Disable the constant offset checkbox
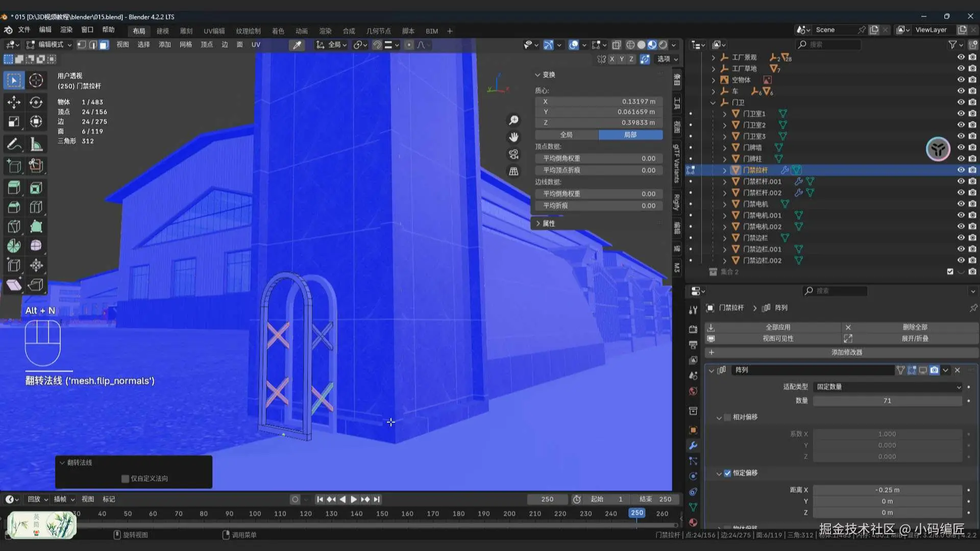The image size is (980, 551). tap(727, 473)
